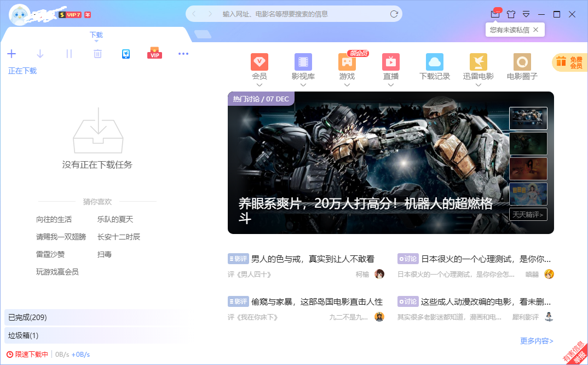Open the 电影圈子 (movie circle) icon
This screenshot has height=365, width=588.
[x=521, y=61]
